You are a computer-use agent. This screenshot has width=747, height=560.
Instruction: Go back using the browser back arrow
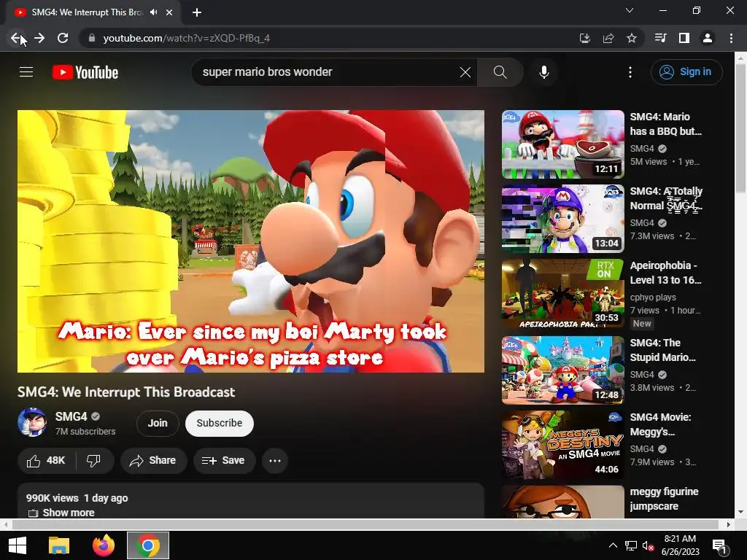(16, 38)
